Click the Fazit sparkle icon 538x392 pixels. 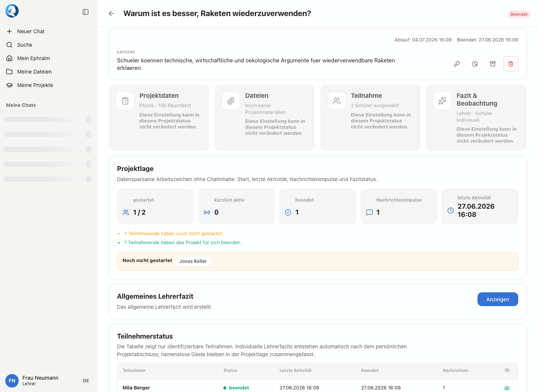[442, 101]
